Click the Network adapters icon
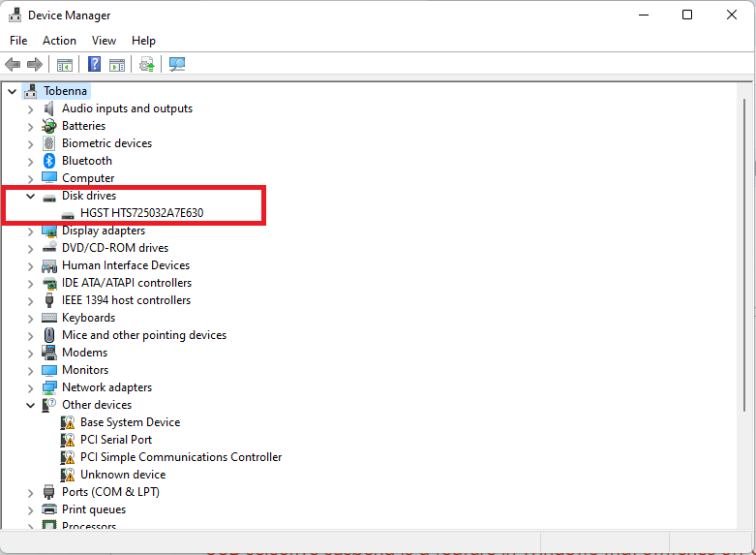 [49, 387]
